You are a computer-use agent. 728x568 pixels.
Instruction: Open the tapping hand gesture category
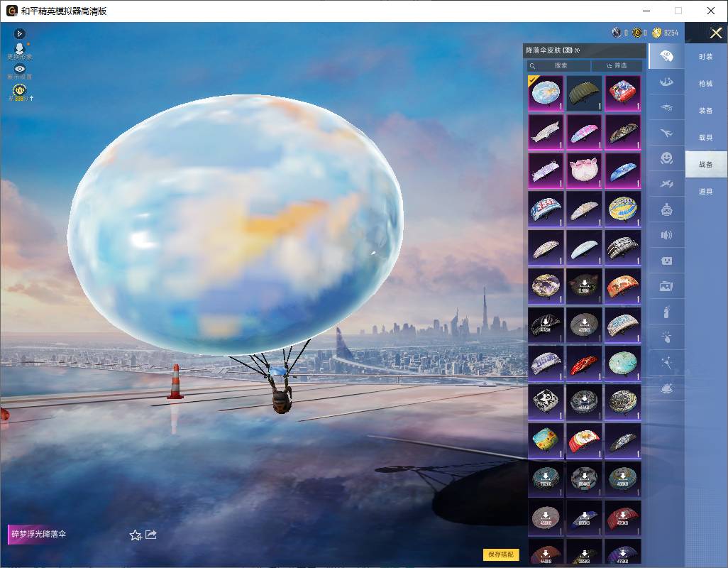[666, 337]
